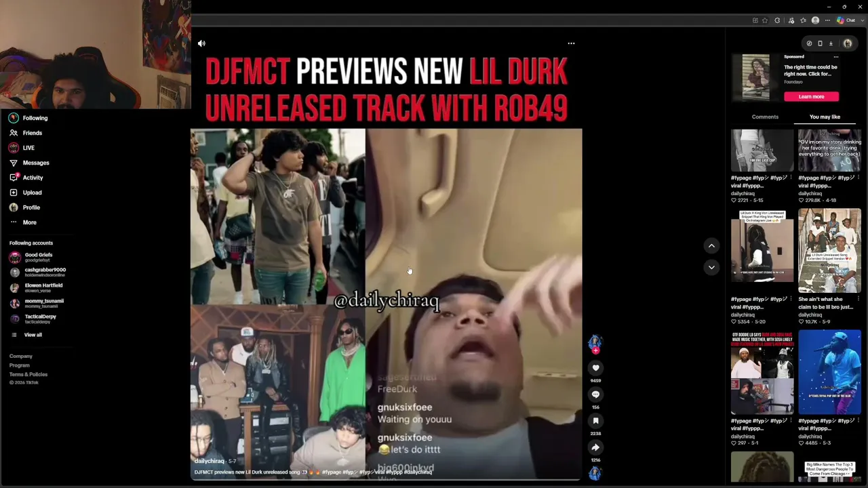This screenshot has width=868, height=488.
Task: Open the LIVE sidebar icon
Action: 14,148
